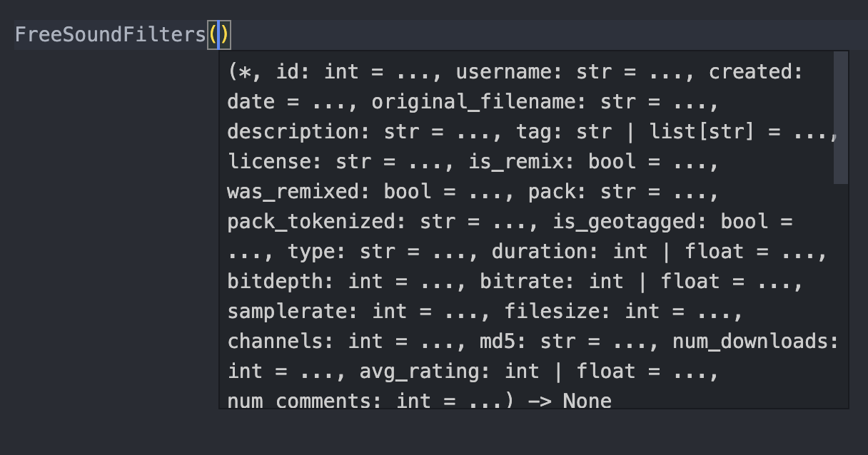Click the scrollbar track below the thumb

pos(841,295)
